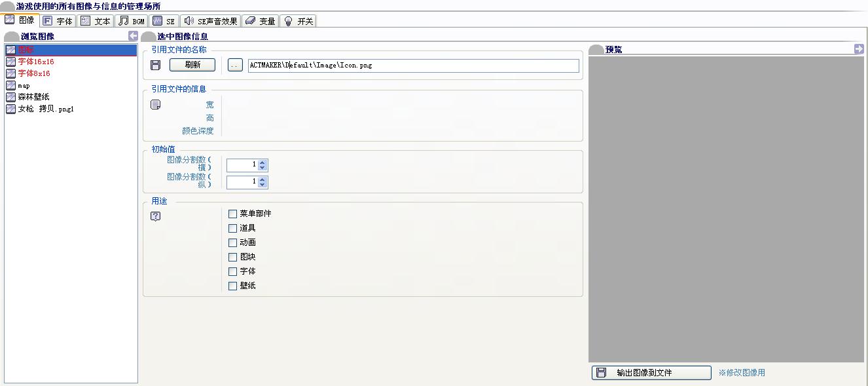Switch to the BGM tab
This screenshot has height=386, width=868.
click(x=132, y=21)
